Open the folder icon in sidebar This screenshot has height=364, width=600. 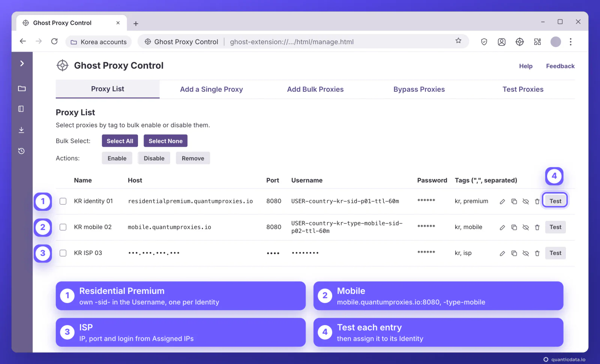pos(22,89)
